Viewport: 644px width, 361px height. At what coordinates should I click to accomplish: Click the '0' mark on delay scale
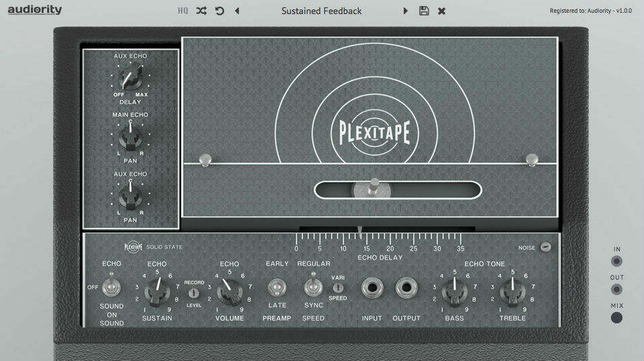click(296, 249)
